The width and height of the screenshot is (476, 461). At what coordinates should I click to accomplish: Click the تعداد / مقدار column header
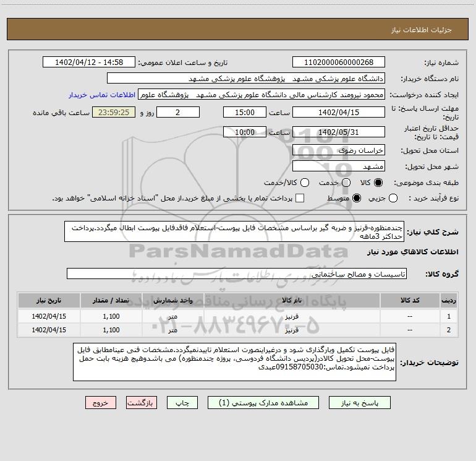click(111, 300)
